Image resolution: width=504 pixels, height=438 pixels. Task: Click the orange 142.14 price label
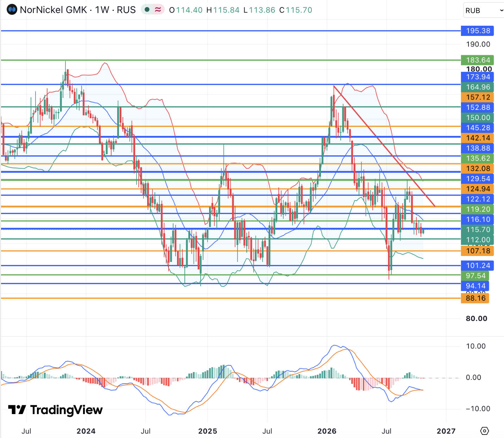478,138
